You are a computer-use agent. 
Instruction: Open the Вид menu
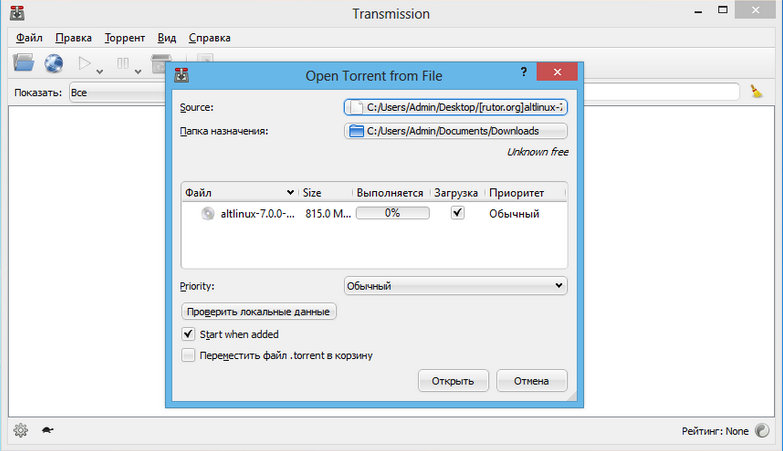point(167,38)
